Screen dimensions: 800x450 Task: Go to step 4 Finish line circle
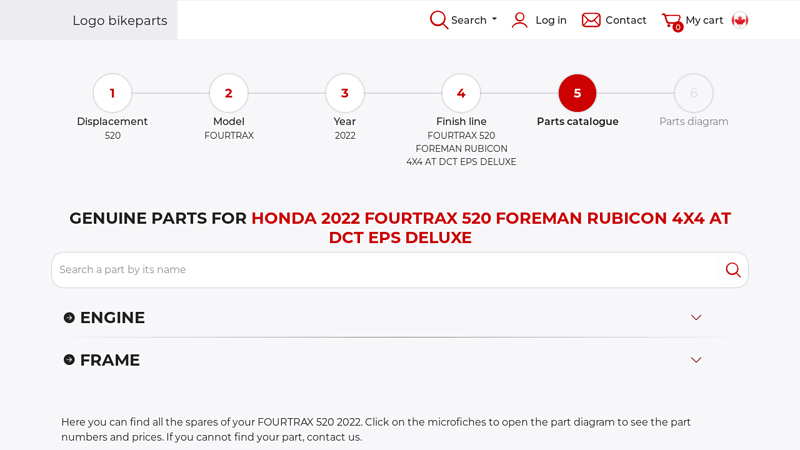461,93
